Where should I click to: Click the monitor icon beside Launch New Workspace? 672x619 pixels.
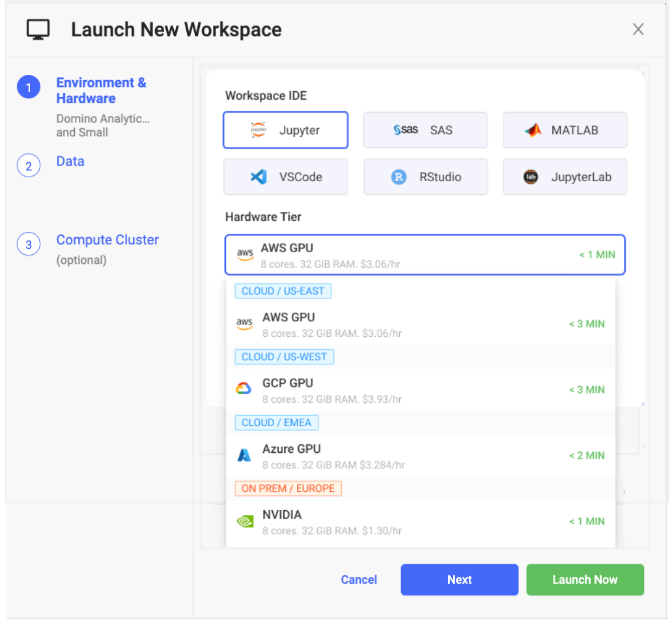[x=38, y=29]
